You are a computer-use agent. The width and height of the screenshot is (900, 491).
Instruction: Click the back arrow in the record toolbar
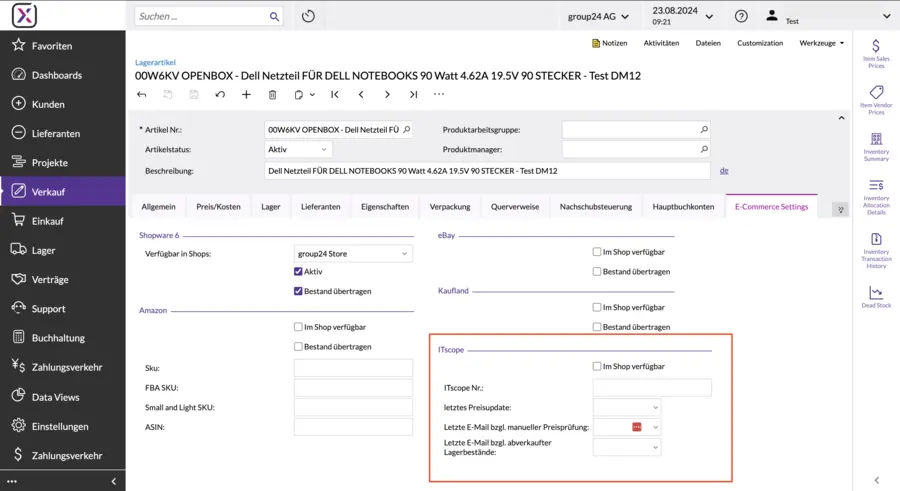[x=142, y=95]
